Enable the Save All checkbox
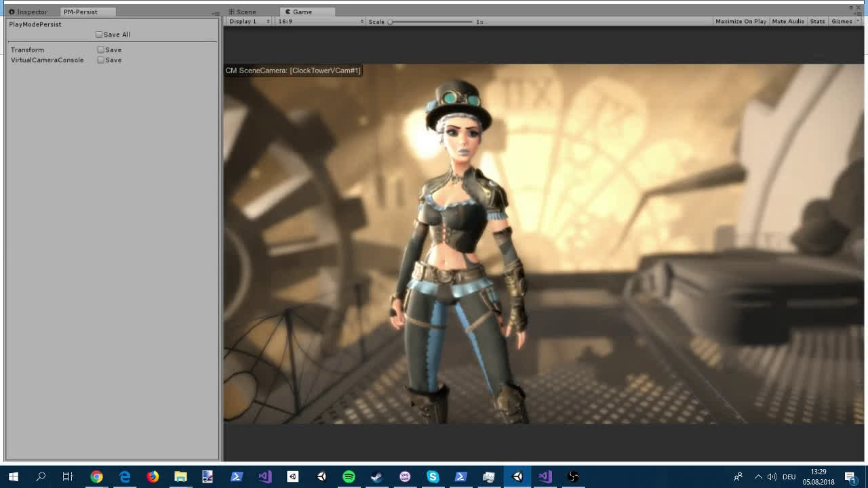This screenshot has width=868, height=488. coord(99,35)
